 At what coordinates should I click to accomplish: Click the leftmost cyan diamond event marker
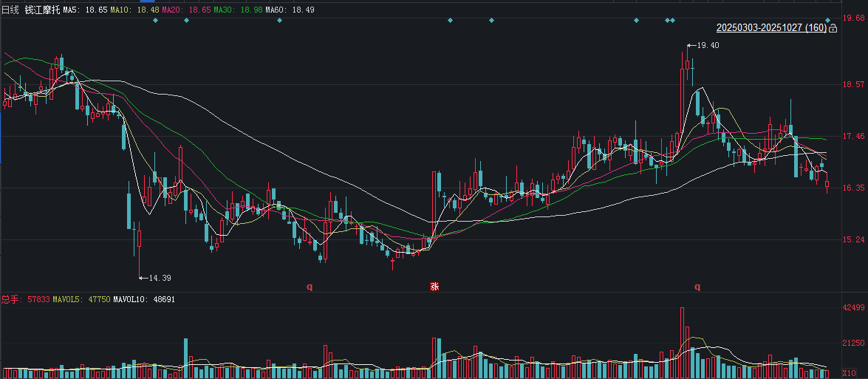click(x=155, y=21)
